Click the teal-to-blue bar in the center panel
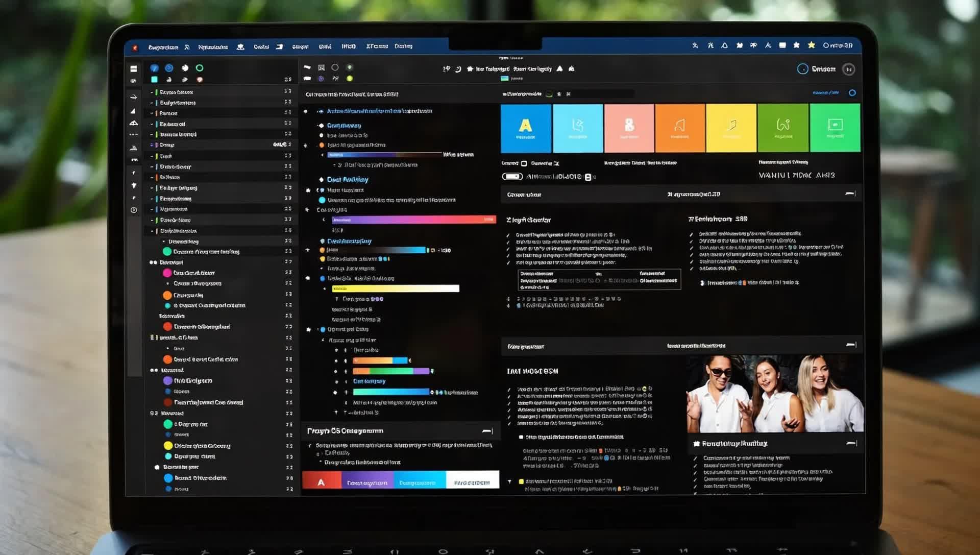980x555 pixels. click(391, 392)
